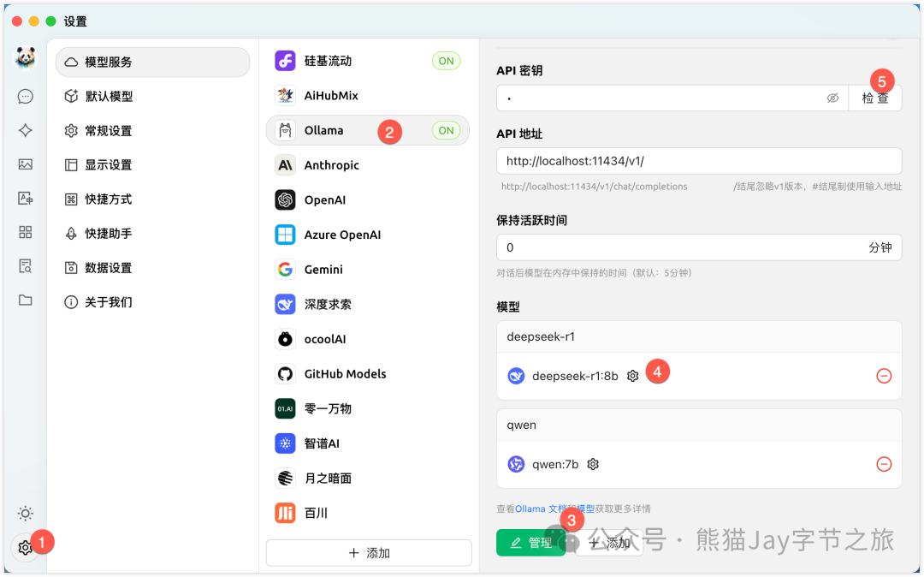This screenshot has height=577, width=924.
Task: Open settings gear for deepseek-r1:8b
Action: tap(632, 376)
